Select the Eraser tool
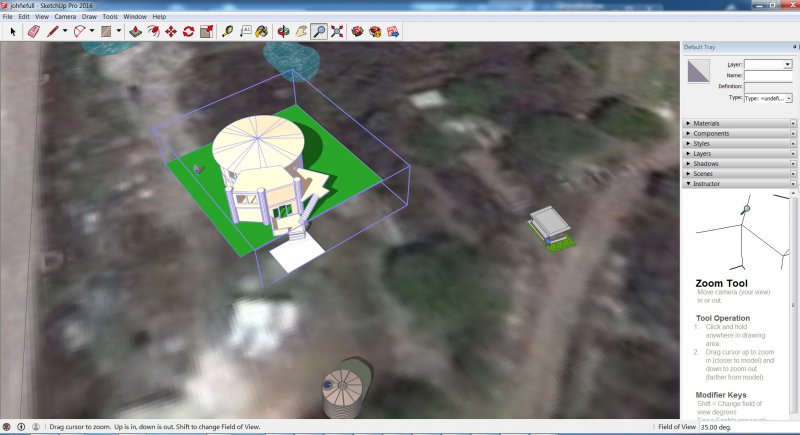Screen dimensions: 800x435 coord(34,32)
